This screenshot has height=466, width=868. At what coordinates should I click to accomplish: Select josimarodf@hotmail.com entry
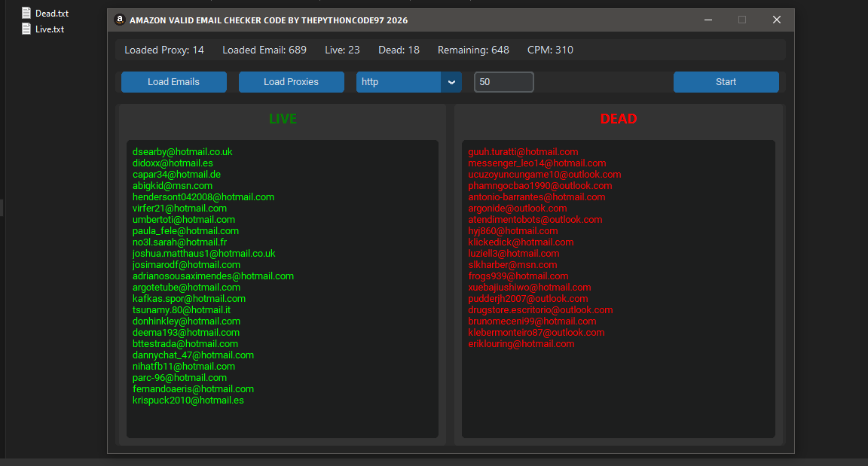[186, 265]
